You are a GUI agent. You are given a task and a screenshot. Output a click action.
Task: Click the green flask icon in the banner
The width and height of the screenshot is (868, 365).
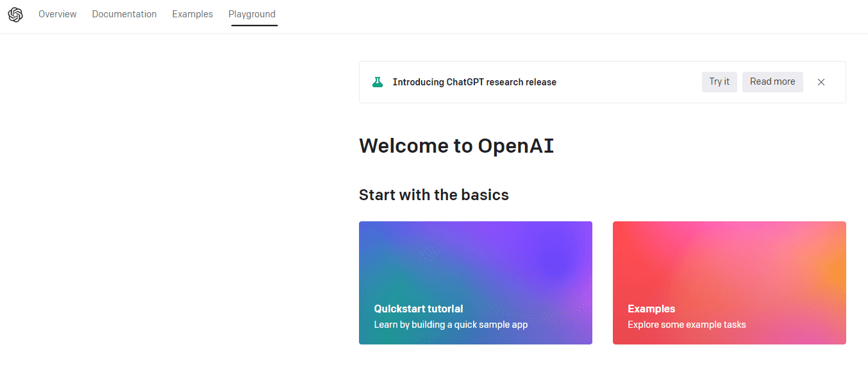[378, 82]
